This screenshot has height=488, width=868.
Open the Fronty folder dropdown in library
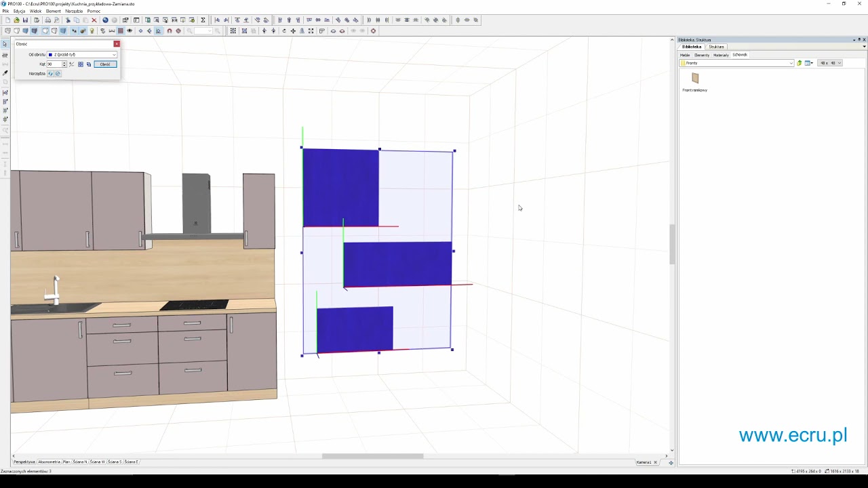click(x=736, y=63)
